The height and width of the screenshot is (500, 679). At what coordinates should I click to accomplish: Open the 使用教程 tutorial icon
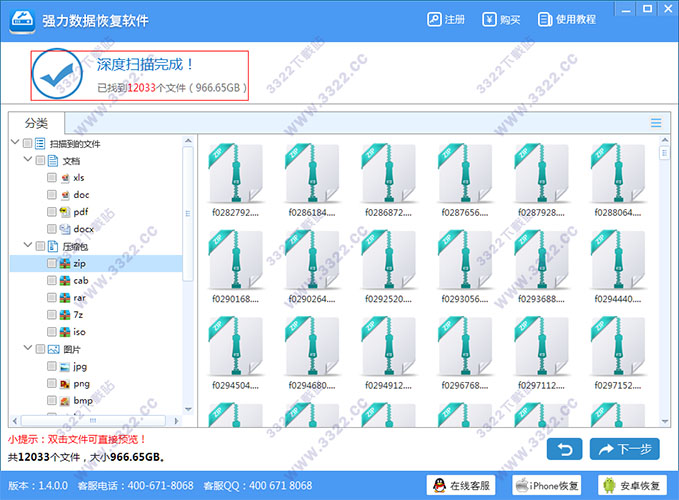pyautogui.click(x=545, y=19)
